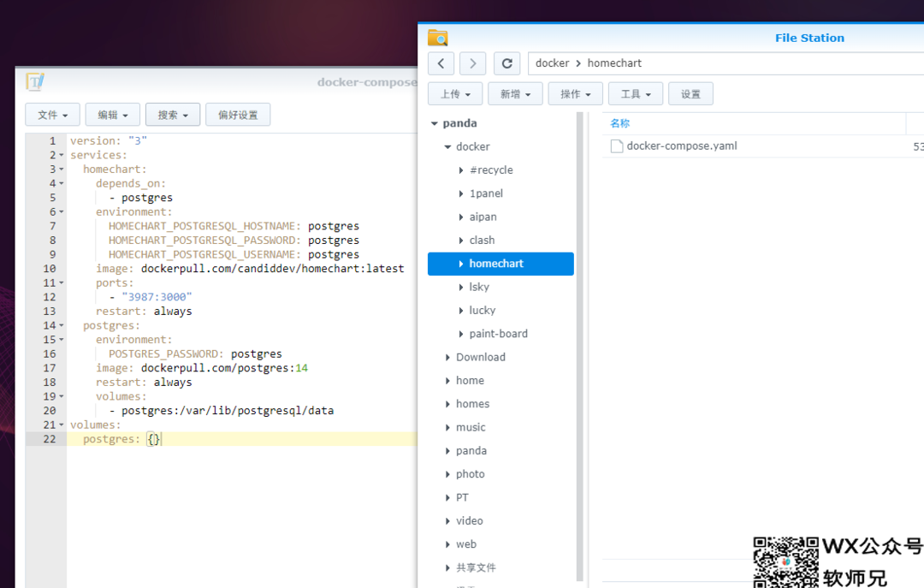Viewport: 924px width, 588px height.
Task: Fold the ports block at line 11
Action: (62, 283)
